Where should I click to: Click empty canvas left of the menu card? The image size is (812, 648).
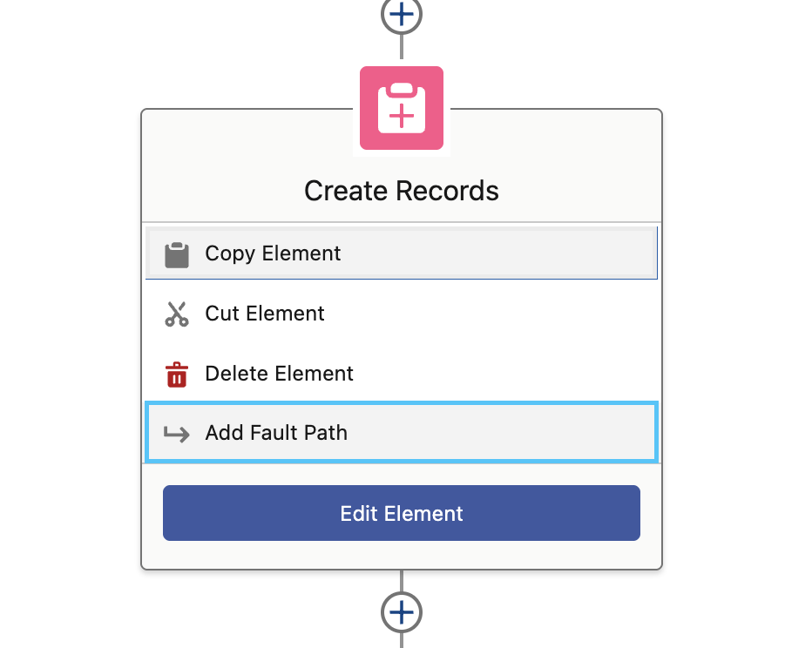click(x=70, y=348)
